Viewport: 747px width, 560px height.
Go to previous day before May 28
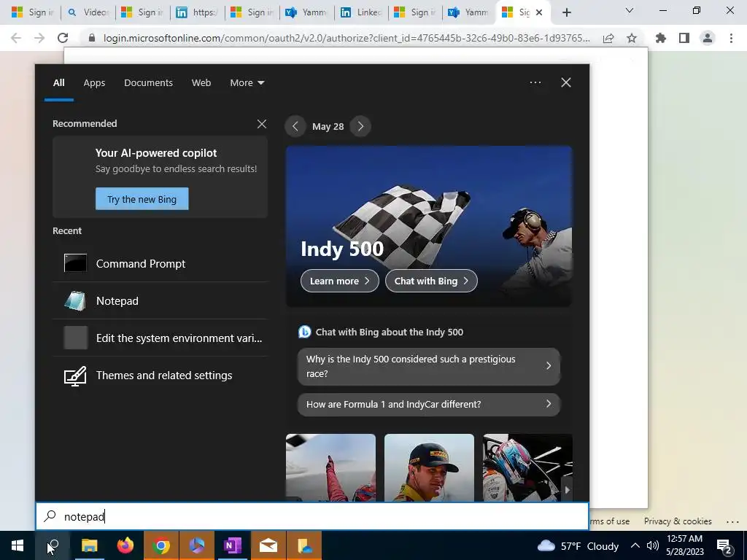[x=295, y=126]
